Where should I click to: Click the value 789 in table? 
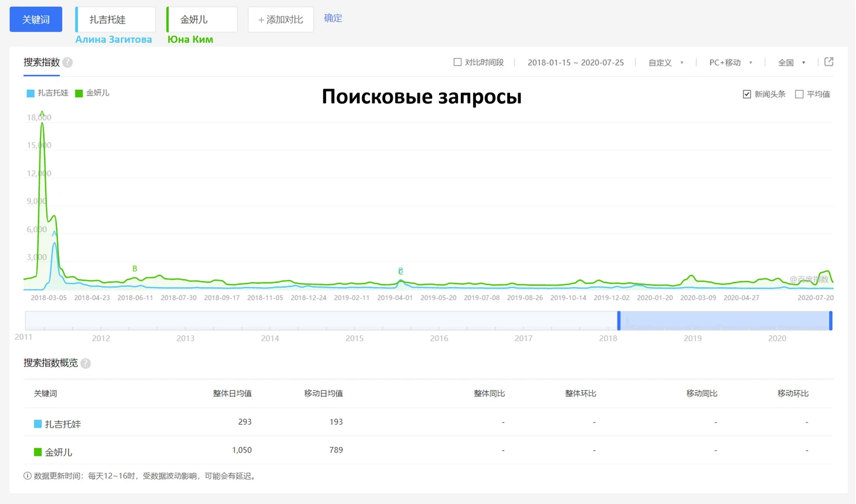336,450
